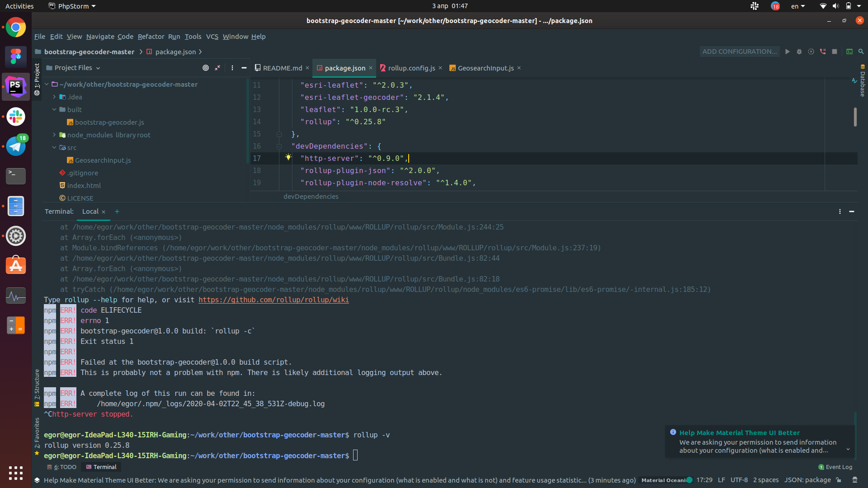Hide the Project panel with minus icon
Image resolution: width=868 pixels, height=488 pixels.
pos(244,68)
